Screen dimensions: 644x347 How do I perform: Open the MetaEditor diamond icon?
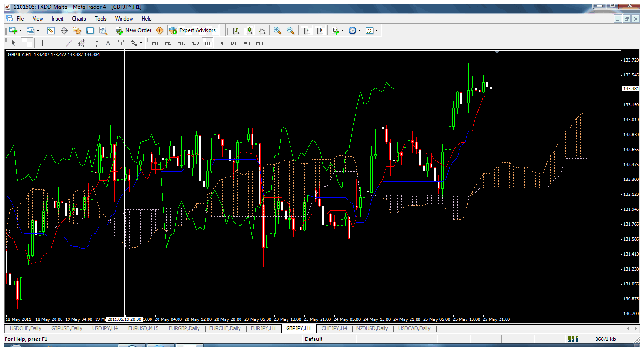(x=160, y=30)
